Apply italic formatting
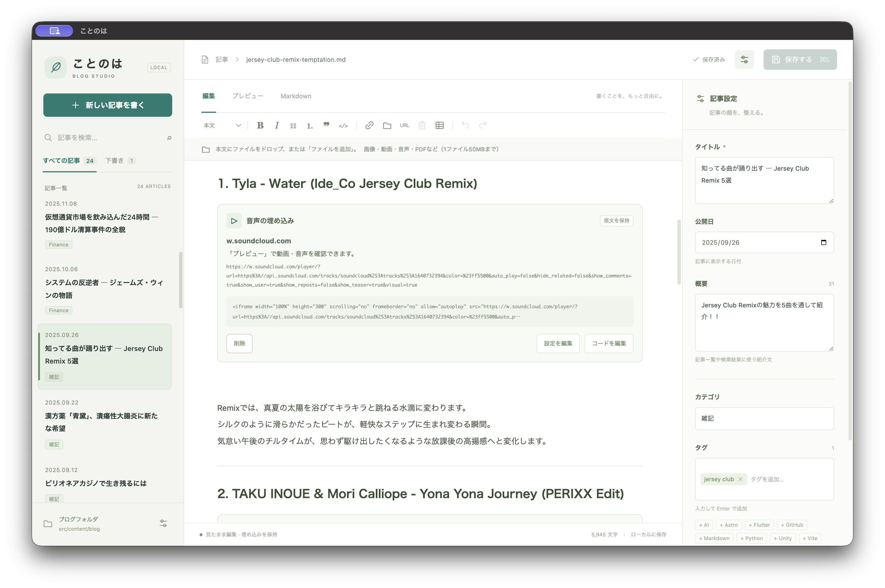The height and width of the screenshot is (588, 885). click(x=277, y=126)
